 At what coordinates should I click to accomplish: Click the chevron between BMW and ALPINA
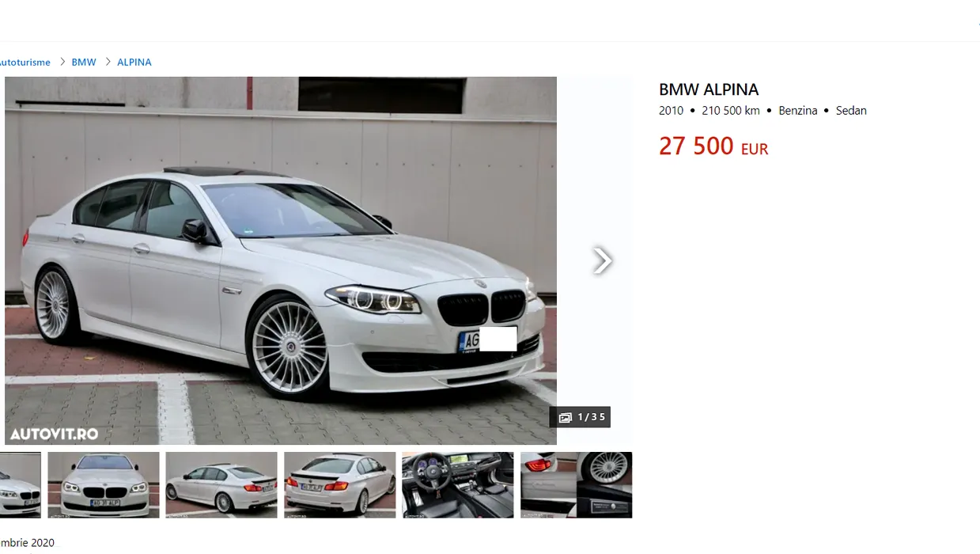(x=107, y=62)
